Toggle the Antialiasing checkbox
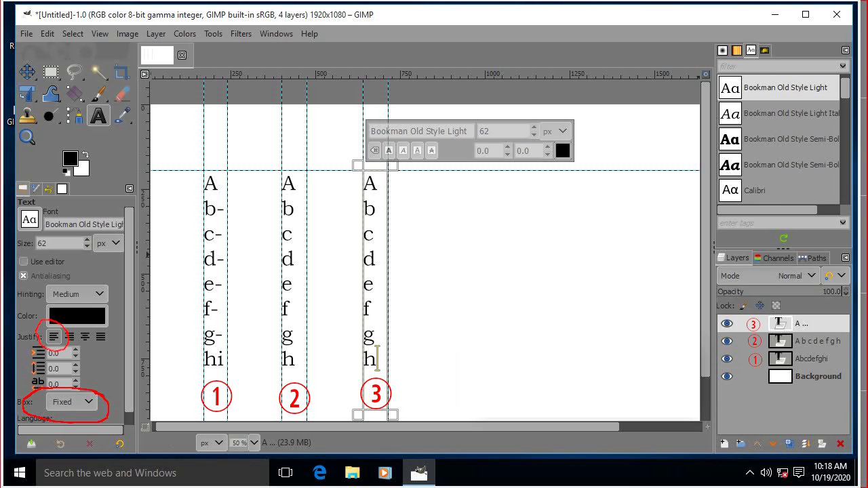 (x=24, y=276)
